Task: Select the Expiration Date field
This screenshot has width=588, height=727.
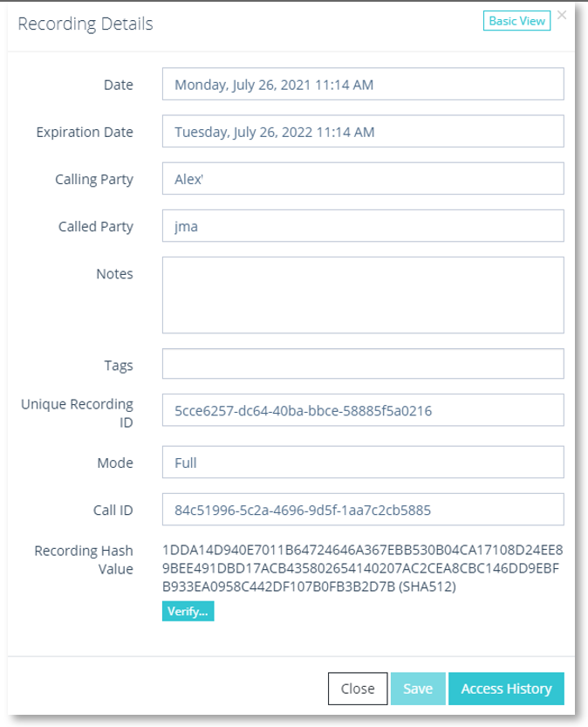Action: click(363, 132)
